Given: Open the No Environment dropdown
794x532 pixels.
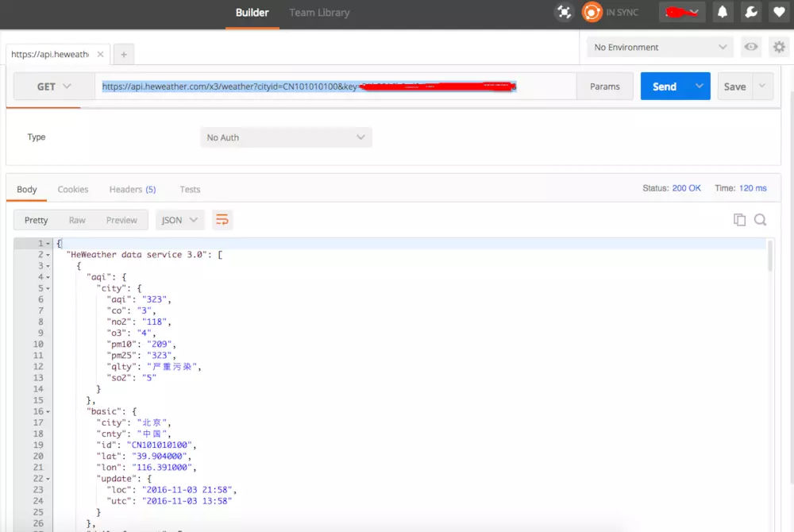Looking at the screenshot, I should 661,47.
